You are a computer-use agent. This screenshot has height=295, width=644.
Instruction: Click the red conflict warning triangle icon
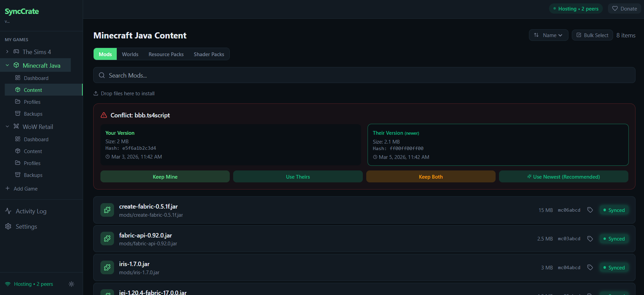[x=104, y=115]
